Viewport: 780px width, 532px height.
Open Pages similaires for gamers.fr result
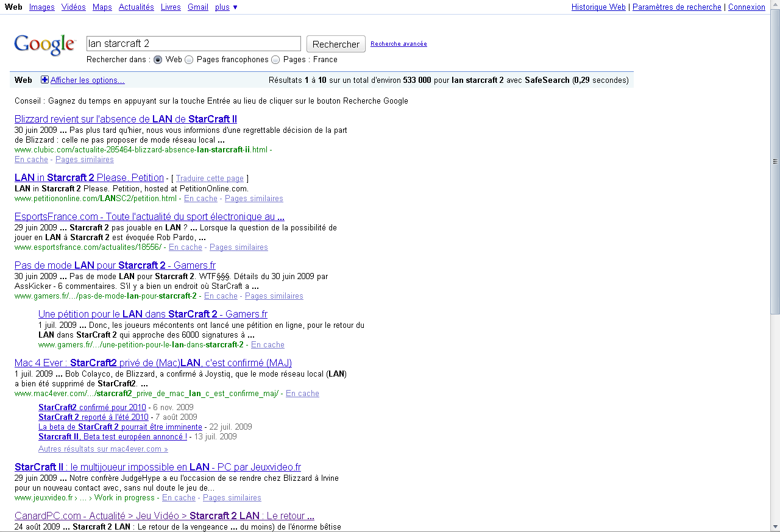274,296
